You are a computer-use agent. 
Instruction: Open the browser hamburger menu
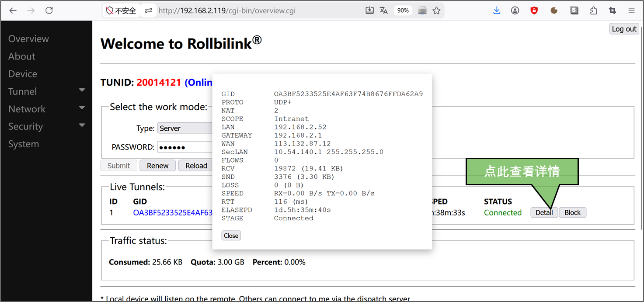(x=631, y=10)
